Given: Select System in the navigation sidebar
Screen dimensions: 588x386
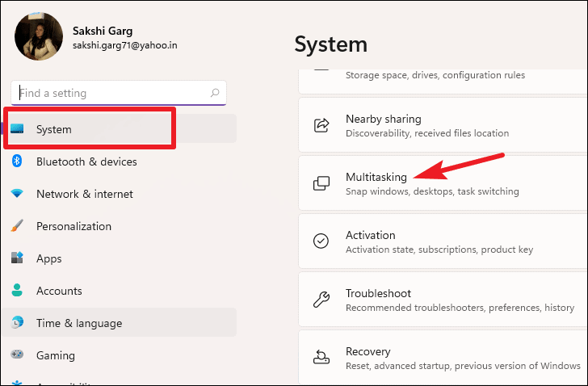Looking at the screenshot, I should (120, 129).
